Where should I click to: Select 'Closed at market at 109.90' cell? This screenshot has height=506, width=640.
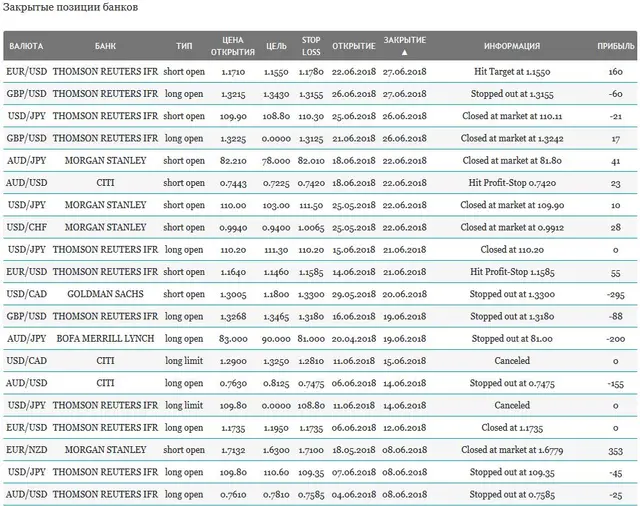[512, 205]
